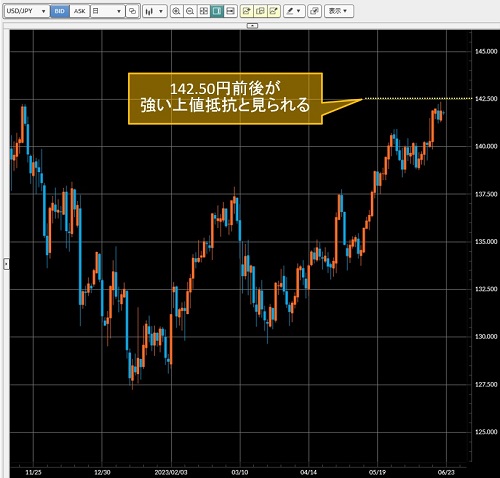The width and height of the screenshot is (500, 478).
Task: Zoom out of the chart
Action: tap(190, 11)
